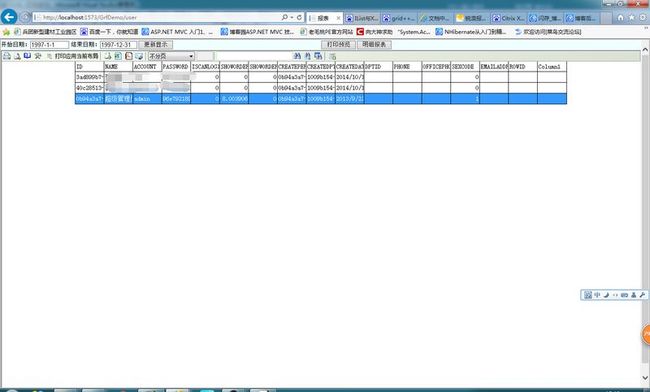Open the browser Tools gear icon
This screenshot has height=392, width=650.
click(643, 17)
